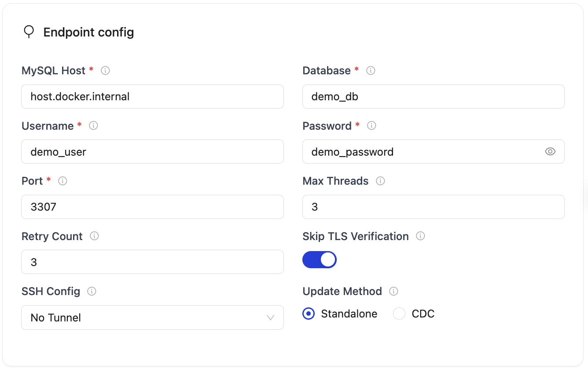
Task: Click the Max Threads input field
Action: coord(433,207)
